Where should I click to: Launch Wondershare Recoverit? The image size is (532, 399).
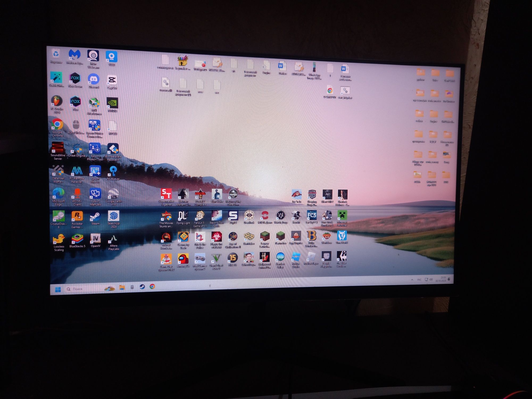pos(113,152)
